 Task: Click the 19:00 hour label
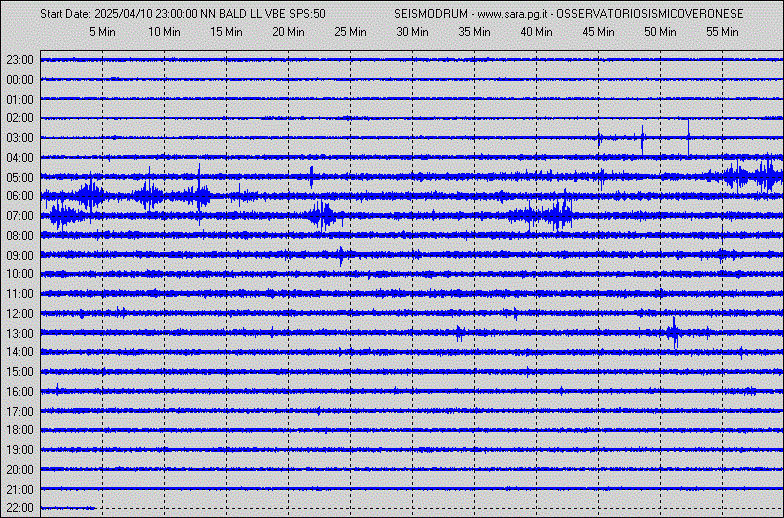coord(20,450)
